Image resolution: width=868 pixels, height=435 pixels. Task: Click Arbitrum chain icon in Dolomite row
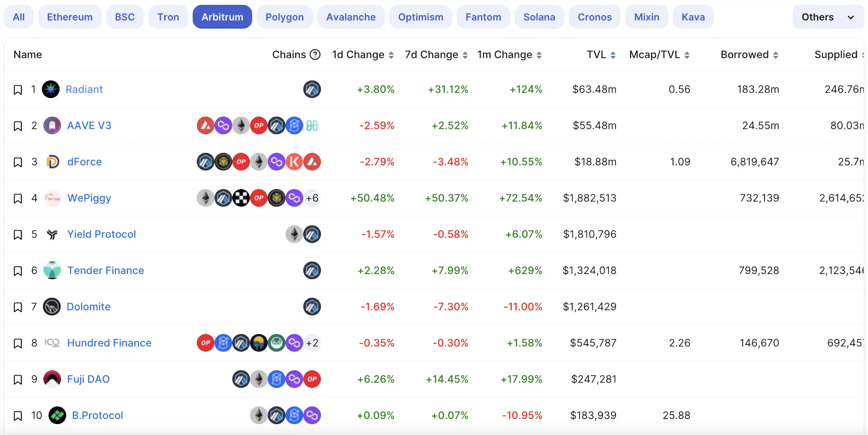click(312, 307)
